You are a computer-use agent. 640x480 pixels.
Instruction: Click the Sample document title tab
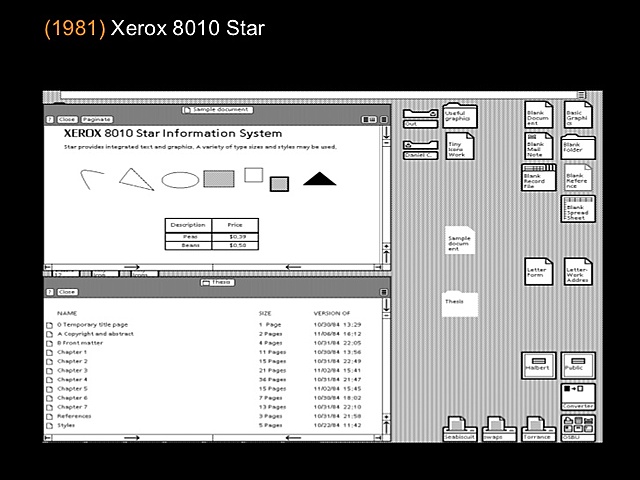218,110
